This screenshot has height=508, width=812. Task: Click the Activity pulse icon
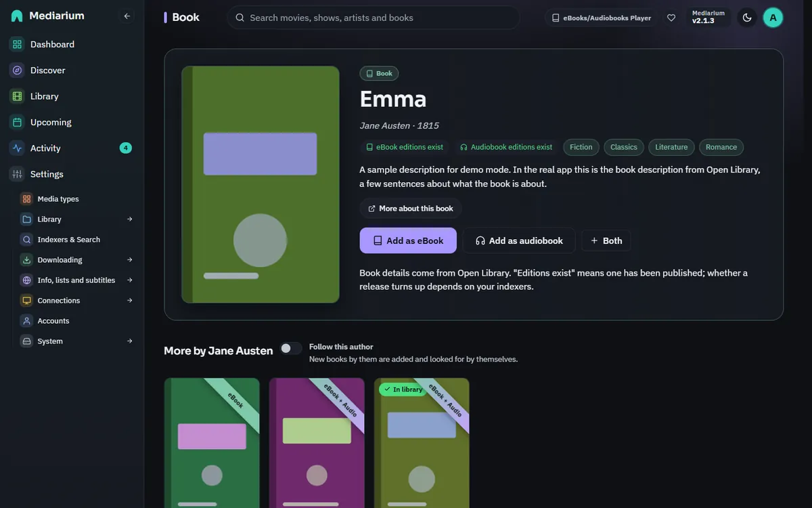coord(17,148)
